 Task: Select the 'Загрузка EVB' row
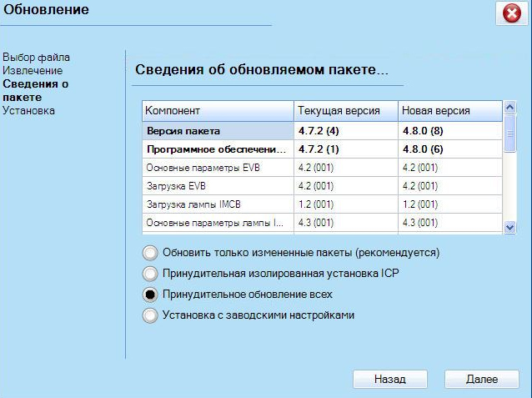click(x=217, y=186)
